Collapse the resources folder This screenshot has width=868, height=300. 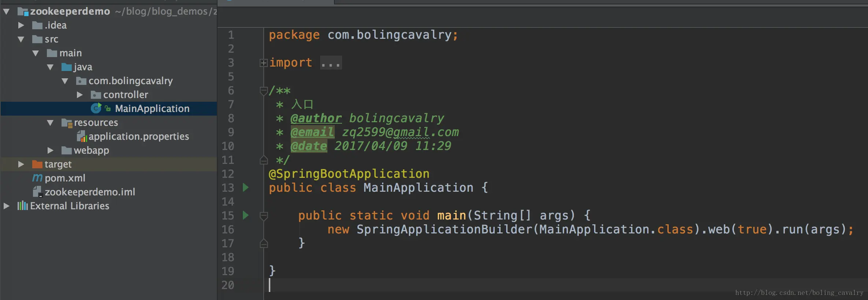pyautogui.click(x=51, y=123)
